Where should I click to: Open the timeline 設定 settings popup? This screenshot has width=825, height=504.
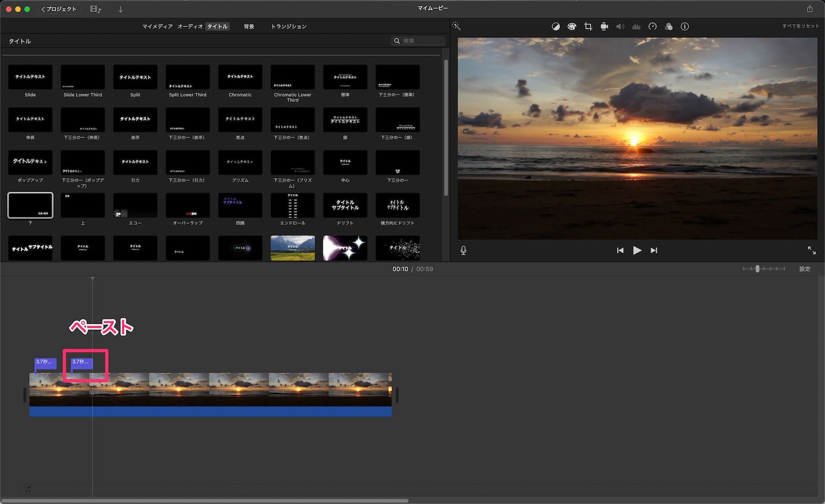click(804, 269)
